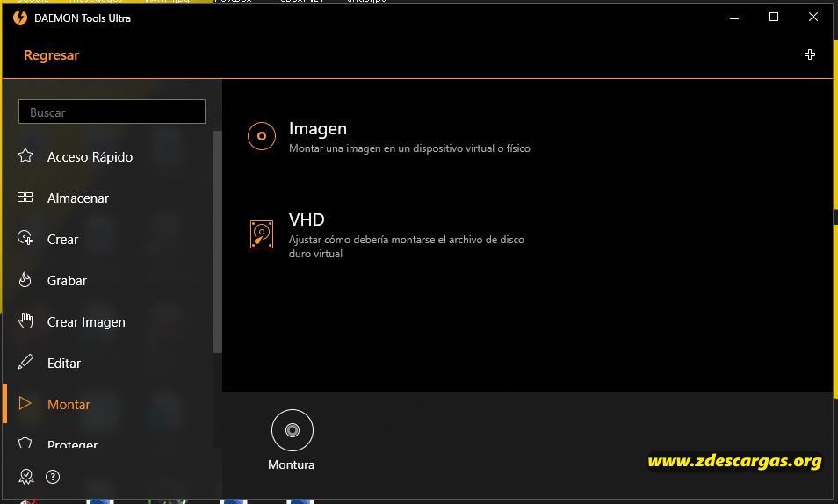838x504 pixels.
Task: Click the shield icon beside Proteger
Action: pyautogui.click(x=25, y=443)
